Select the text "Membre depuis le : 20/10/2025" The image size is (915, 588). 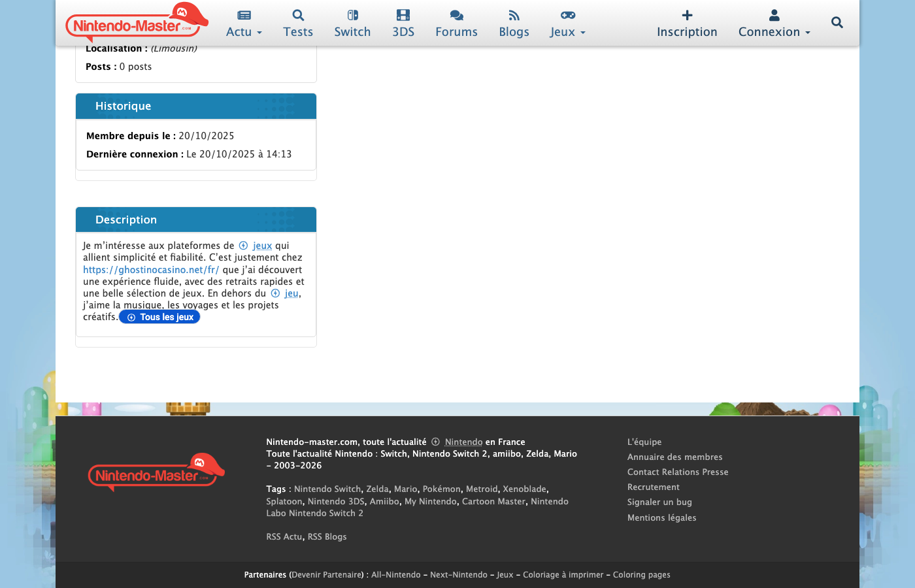(160, 136)
